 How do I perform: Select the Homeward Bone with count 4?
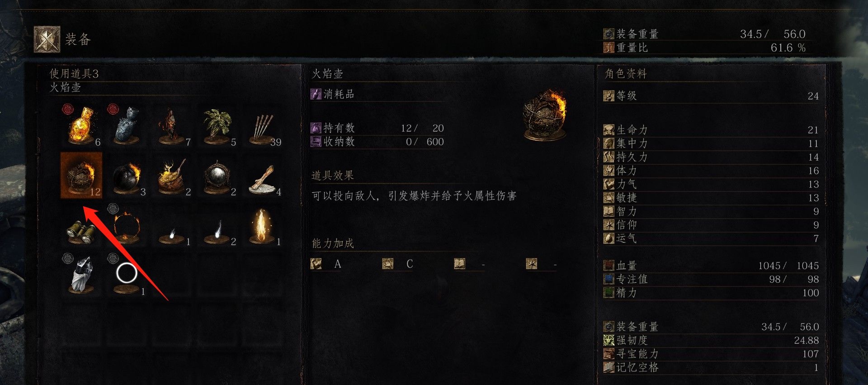[262, 176]
